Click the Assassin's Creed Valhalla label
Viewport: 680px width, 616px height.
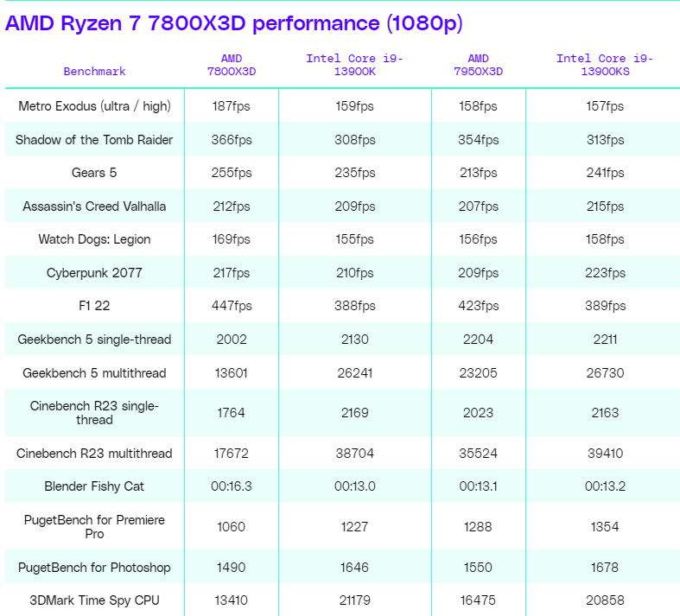pyautogui.click(x=94, y=206)
